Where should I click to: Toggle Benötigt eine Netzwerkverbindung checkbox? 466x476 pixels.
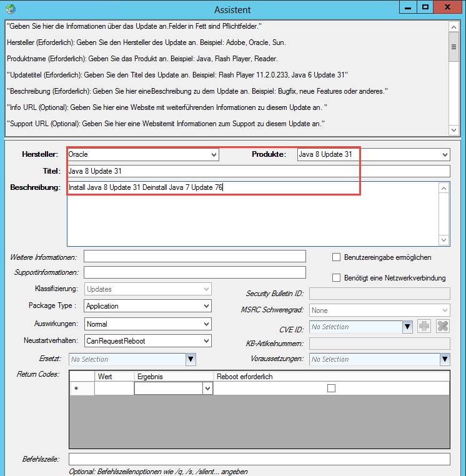click(x=336, y=278)
